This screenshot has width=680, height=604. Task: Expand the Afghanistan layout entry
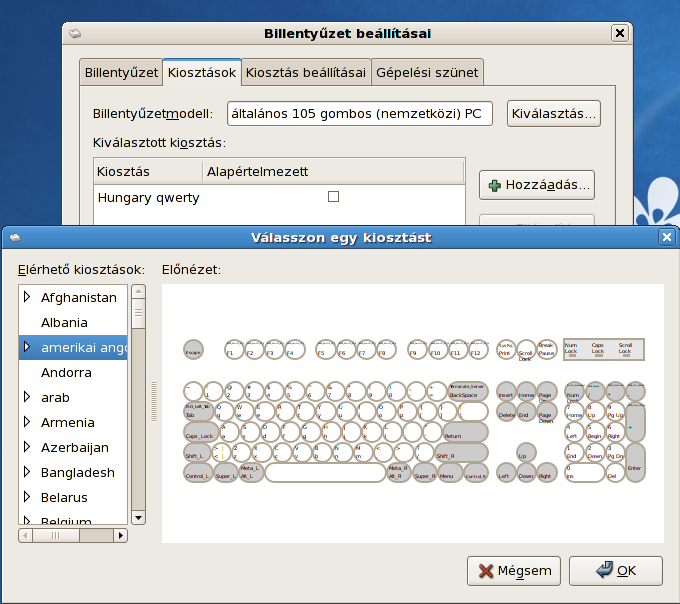(x=27, y=297)
